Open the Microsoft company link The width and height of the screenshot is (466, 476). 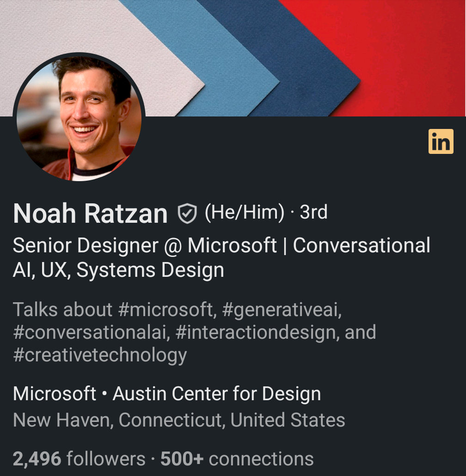tap(55, 394)
